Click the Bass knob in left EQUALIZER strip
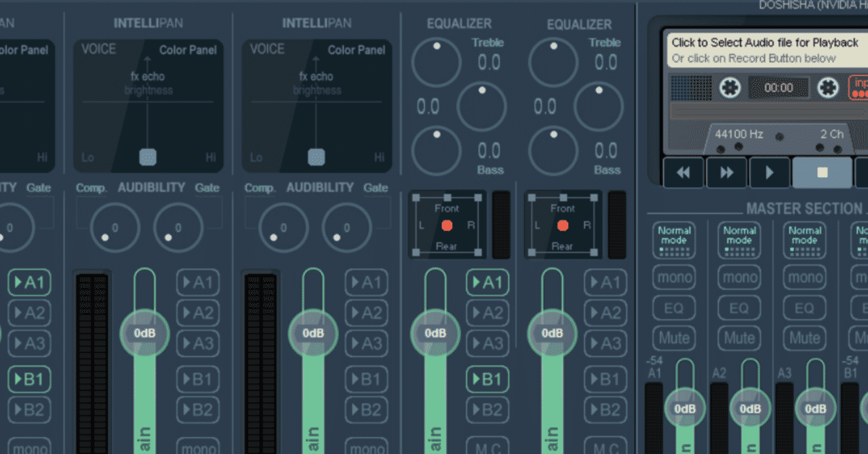Viewport: 868px width, 454px height. pos(437,150)
